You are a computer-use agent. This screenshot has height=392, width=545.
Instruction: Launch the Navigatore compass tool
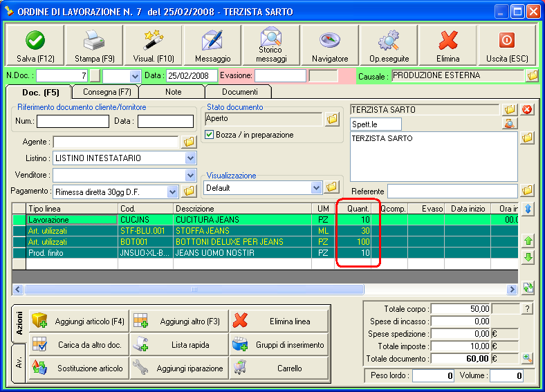330,46
